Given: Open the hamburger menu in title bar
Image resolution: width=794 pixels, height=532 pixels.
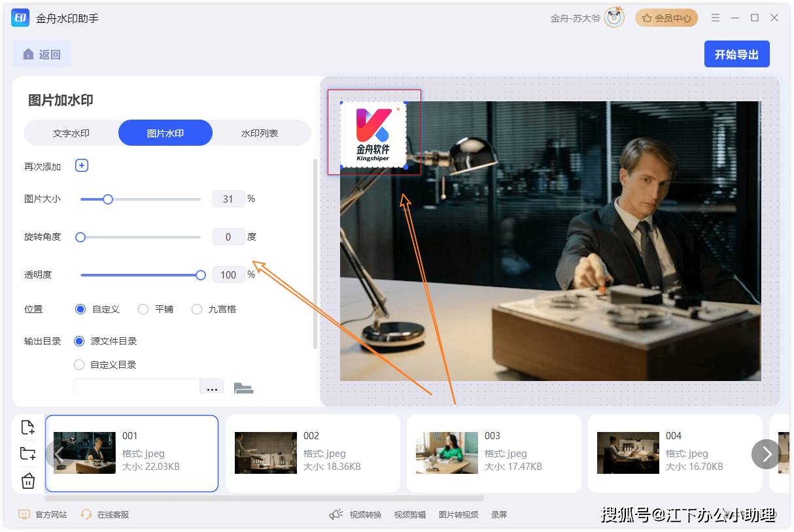Looking at the screenshot, I should coord(716,18).
